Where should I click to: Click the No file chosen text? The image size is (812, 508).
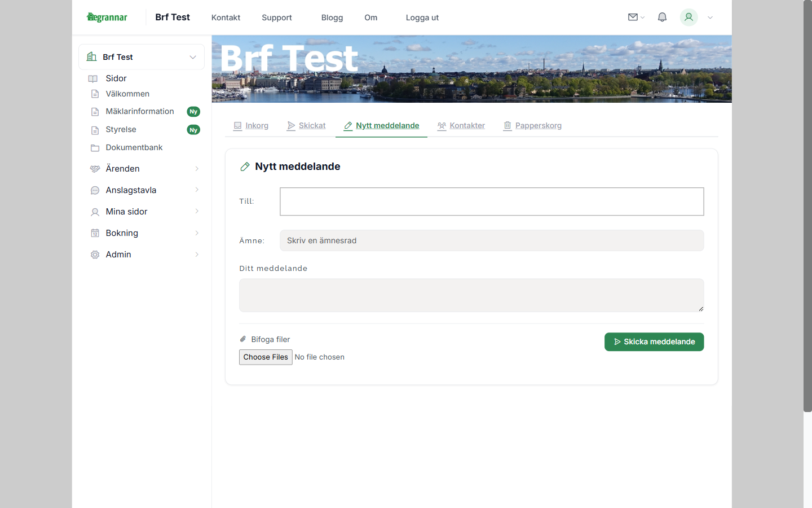[320, 357]
